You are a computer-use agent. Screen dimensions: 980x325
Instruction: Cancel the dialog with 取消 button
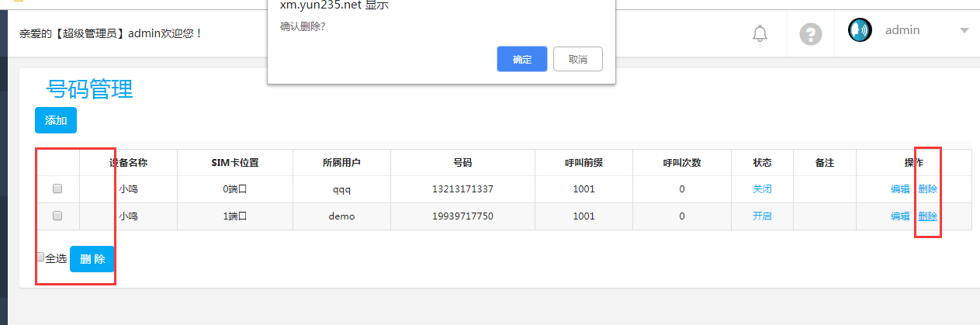click(x=577, y=59)
